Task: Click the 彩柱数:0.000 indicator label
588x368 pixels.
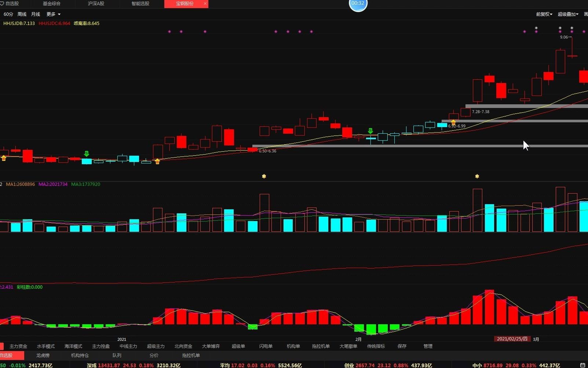Action: (30, 287)
